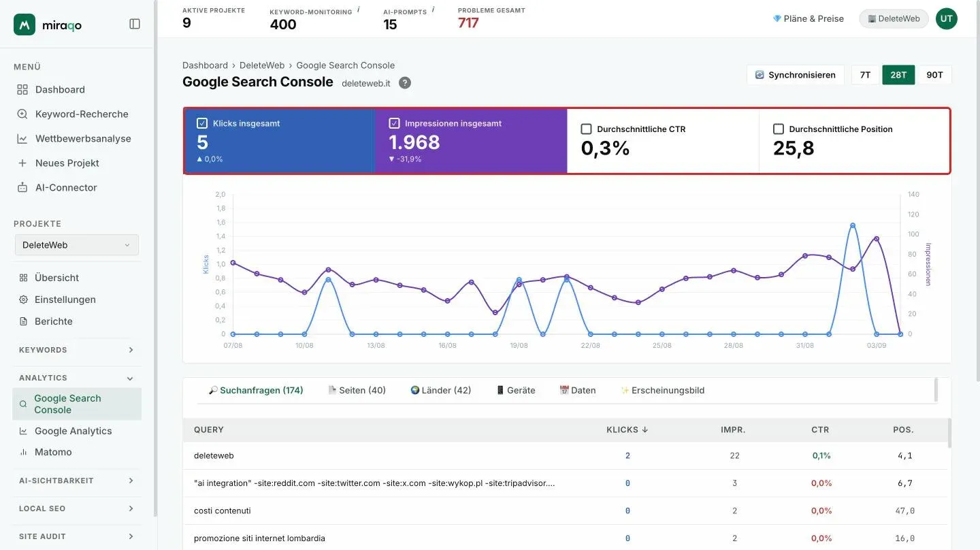Collapse the sidebar with the panel toggle icon
This screenshot has width=980, height=550.
point(135,24)
